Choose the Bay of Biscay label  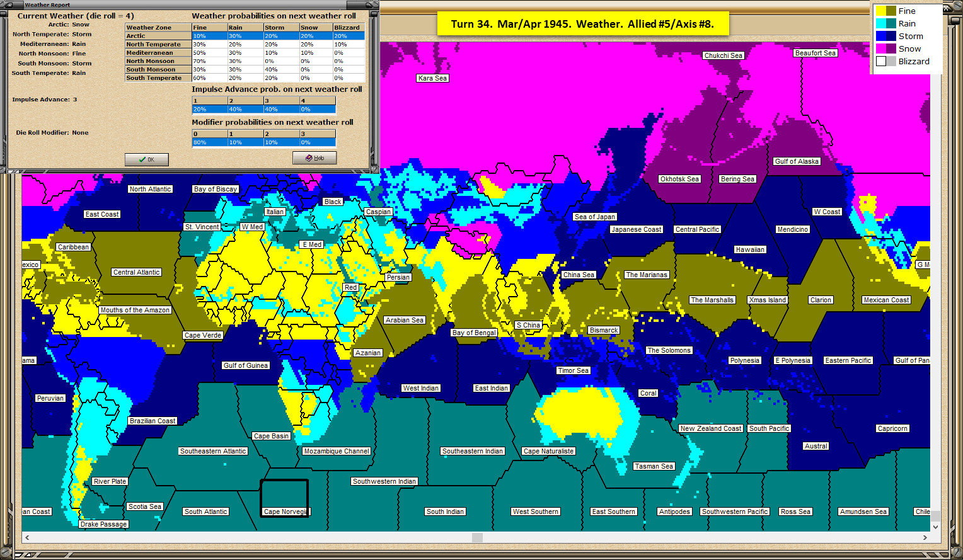[x=216, y=189]
